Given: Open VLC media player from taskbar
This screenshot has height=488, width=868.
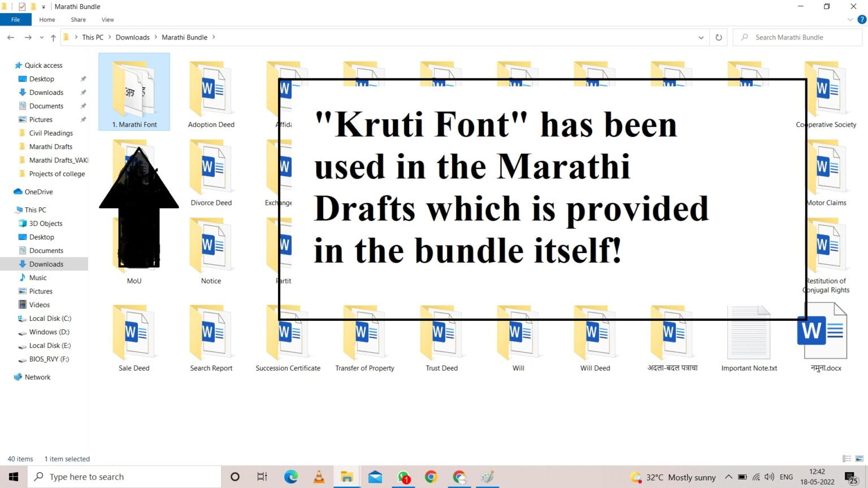Looking at the screenshot, I should (319, 476).
